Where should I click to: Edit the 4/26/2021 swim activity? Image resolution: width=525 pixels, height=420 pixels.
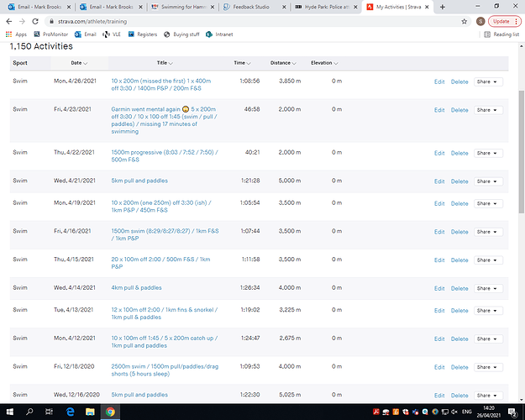[439, 81]
